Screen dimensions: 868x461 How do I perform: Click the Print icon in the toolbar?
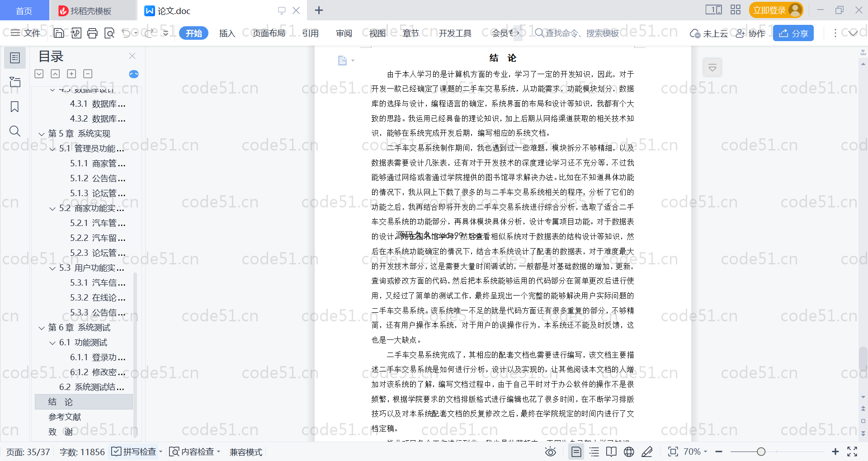[92, 33]
